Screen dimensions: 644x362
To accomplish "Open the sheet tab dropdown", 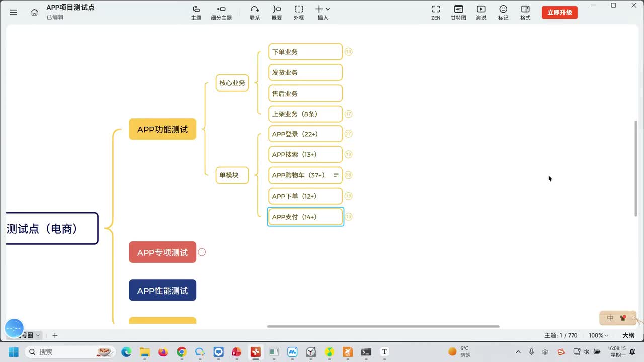I will (38, 335).
